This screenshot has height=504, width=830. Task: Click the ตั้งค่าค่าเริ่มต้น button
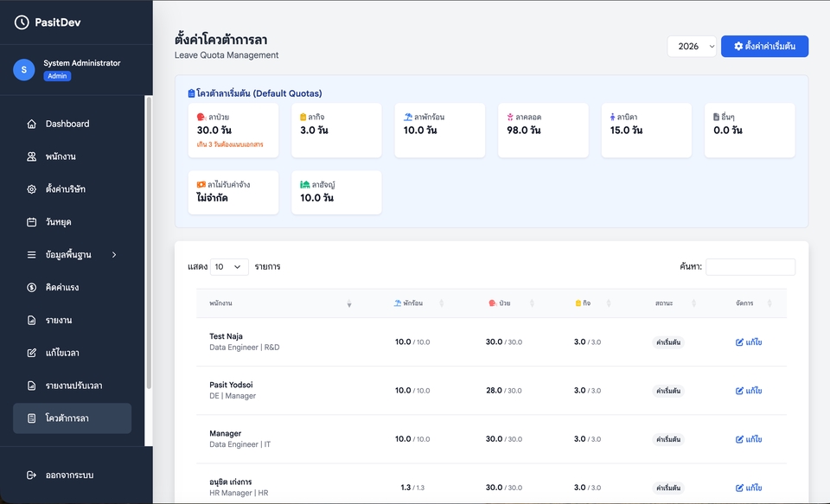click(764, 46)
